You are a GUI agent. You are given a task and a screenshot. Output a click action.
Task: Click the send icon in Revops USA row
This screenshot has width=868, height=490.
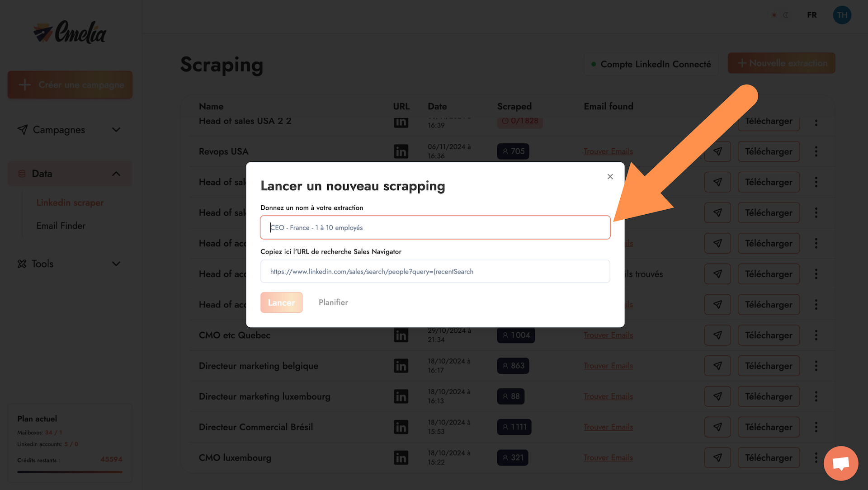[717, 151]
